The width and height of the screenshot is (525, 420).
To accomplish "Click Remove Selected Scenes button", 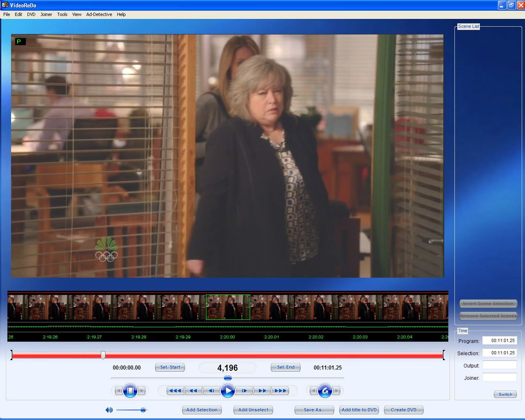I will tap(488, 316).
